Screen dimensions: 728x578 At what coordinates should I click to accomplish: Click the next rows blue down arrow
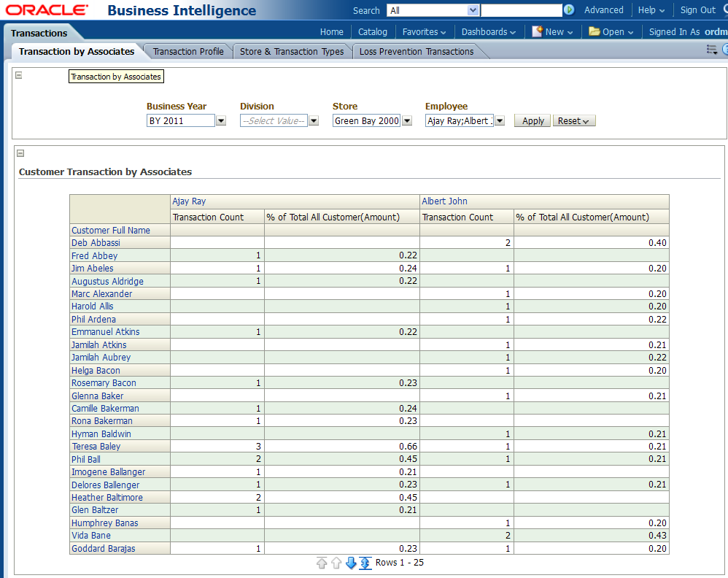[x=351, y=563]
